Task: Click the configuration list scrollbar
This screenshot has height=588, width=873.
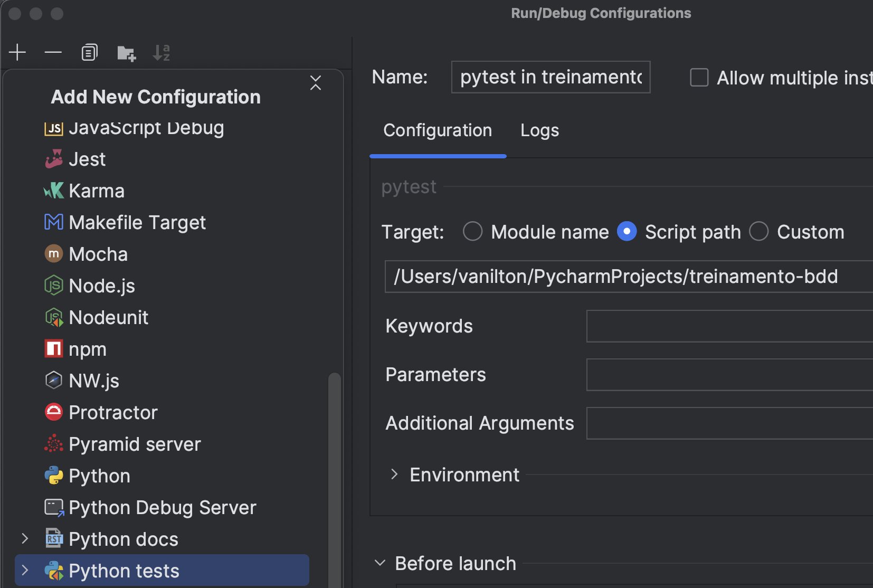Action: pos(335,479)
